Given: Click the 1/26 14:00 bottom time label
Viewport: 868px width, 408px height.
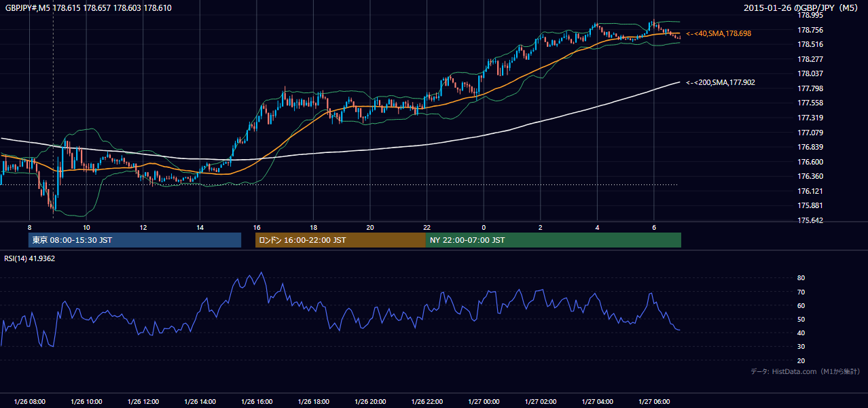Looking at the screenshot, I should pyautogui.click(x=200, y=402).
